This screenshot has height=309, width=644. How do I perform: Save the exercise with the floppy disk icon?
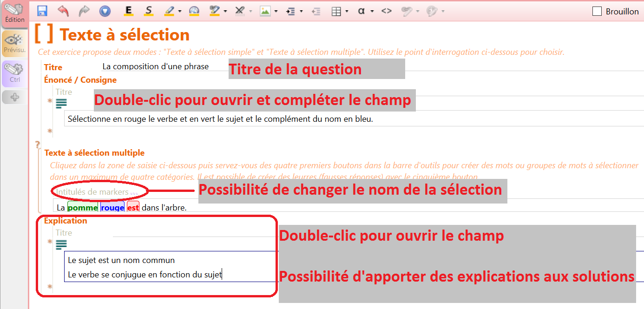tap(42, 11)
